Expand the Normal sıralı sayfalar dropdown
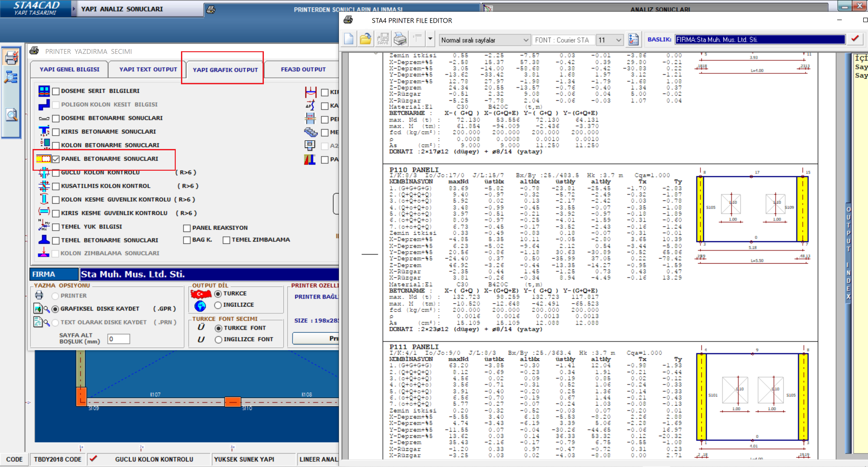868x467 pixels. click(x=526, y=40)
